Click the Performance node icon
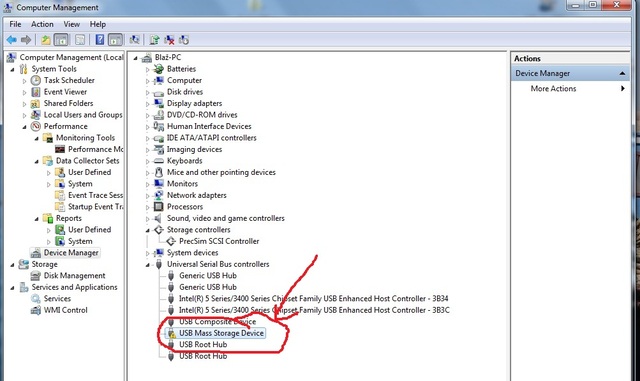 point(36,126)
